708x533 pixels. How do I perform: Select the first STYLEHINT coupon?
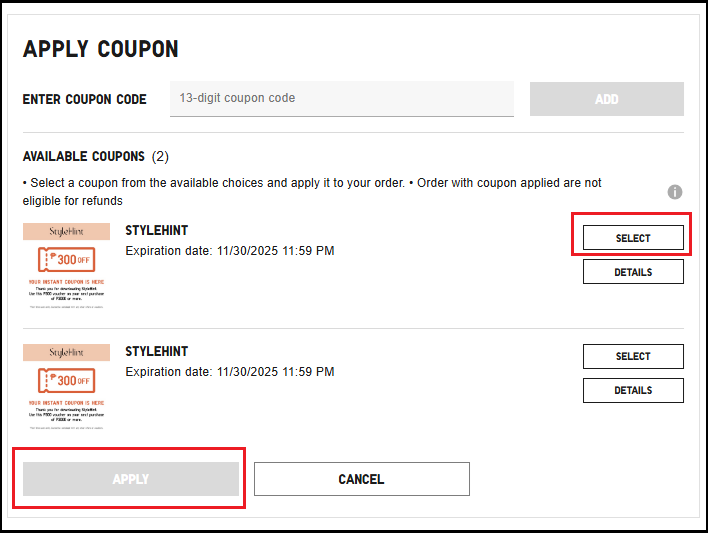(633, 238)
